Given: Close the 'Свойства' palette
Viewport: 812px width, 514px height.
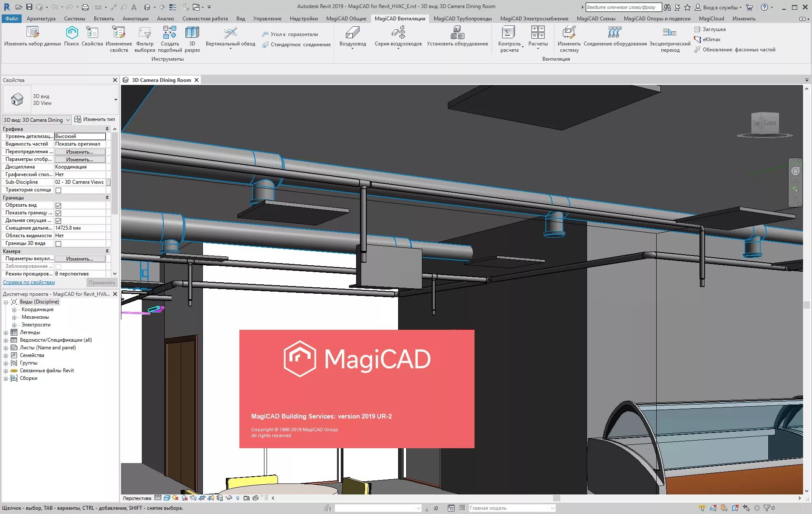Looking at the screenshot, I should 115,80.
